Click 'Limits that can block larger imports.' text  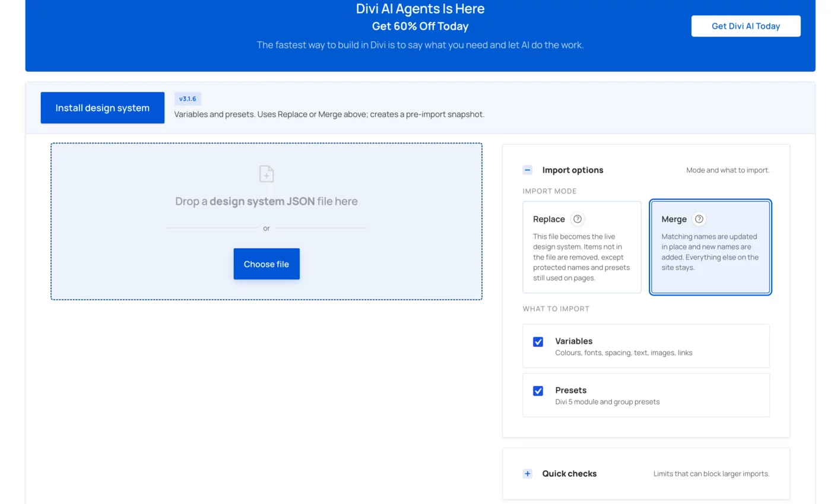712,474
